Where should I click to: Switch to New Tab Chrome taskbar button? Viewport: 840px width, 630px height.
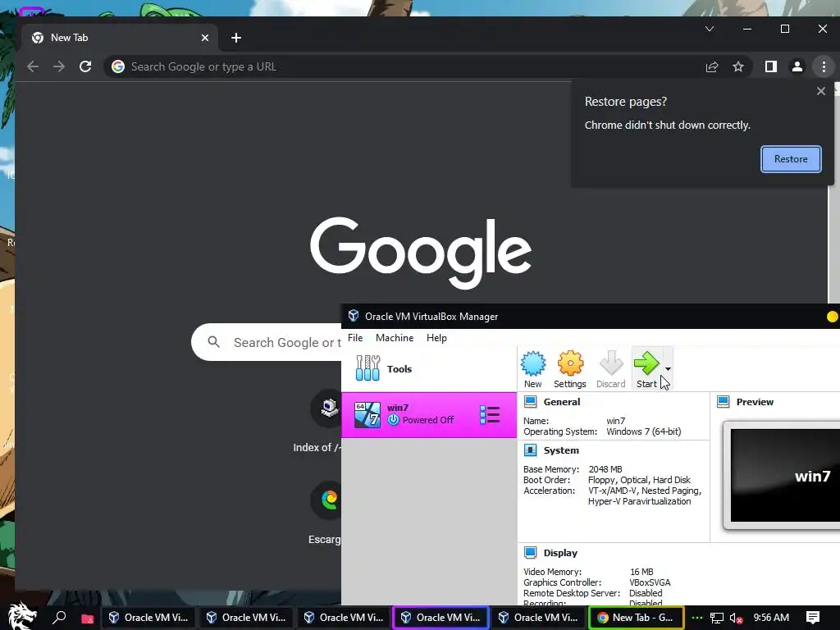pyautogui.click(x=637, y=618)
